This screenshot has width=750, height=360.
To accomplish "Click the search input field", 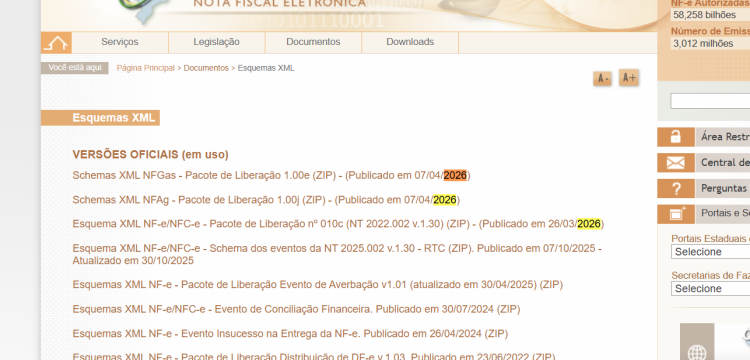I will (x=710, y=101).
